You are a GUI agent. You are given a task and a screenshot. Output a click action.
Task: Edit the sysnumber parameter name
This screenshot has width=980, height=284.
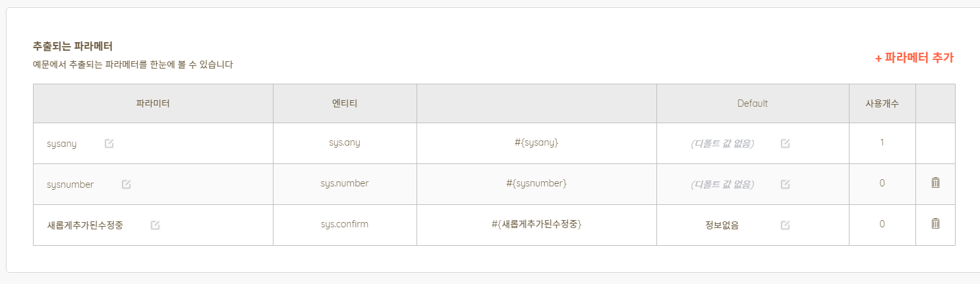tap(126, 185)
